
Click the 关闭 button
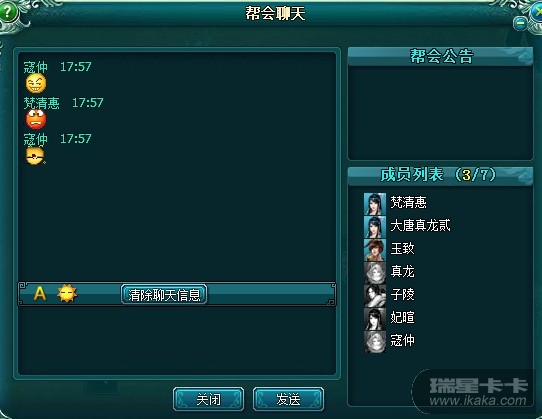click(x=208, y=399)
